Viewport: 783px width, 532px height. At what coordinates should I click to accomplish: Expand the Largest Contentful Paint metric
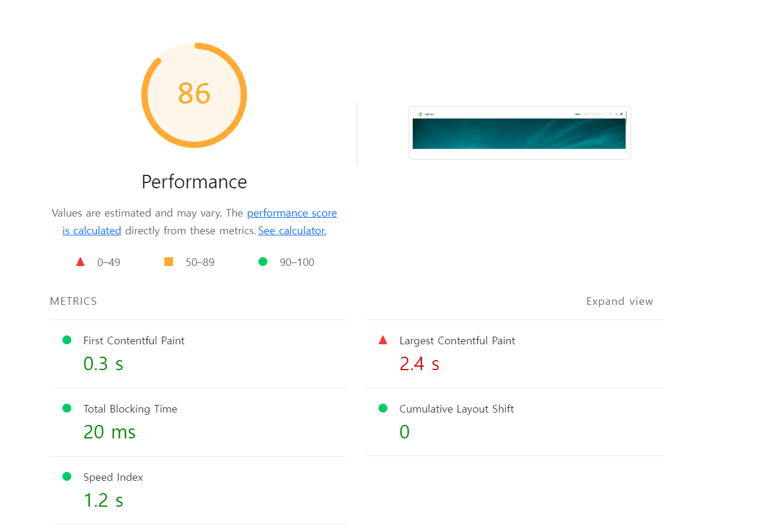tap(515, 354)
